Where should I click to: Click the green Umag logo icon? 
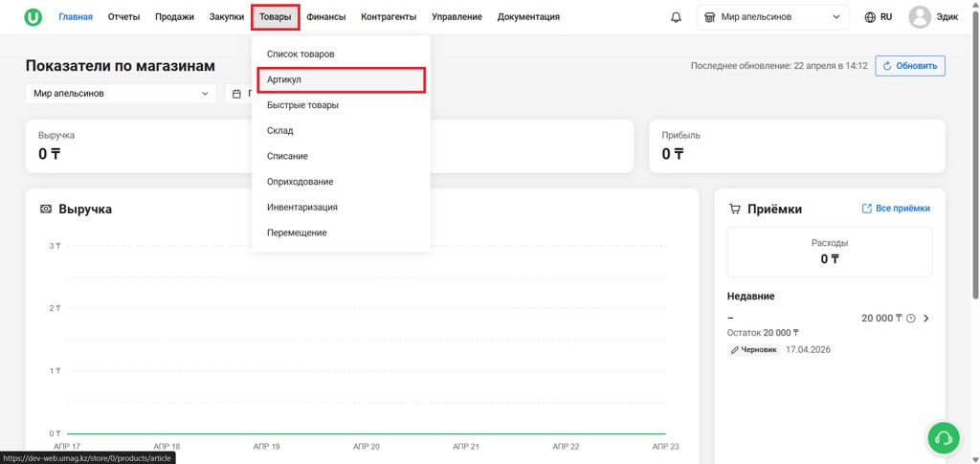(33, 17)
